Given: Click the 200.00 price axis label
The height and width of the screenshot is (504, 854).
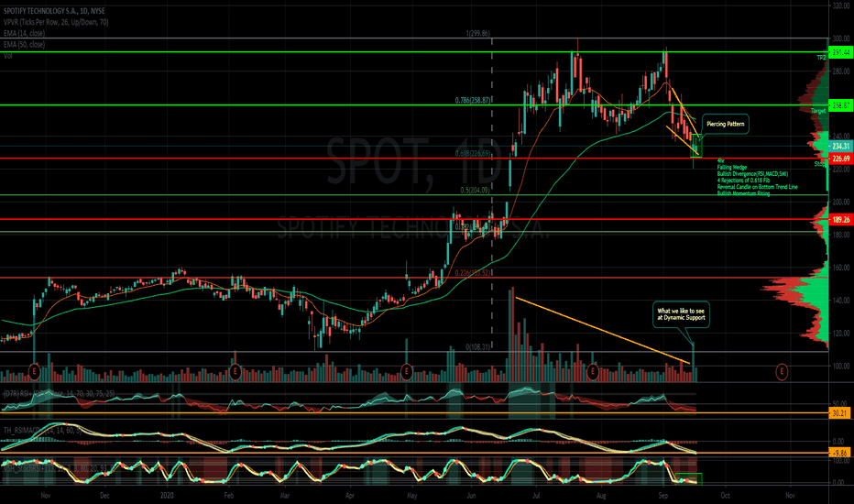Looking at the screenshot, I should pos(841,203).
